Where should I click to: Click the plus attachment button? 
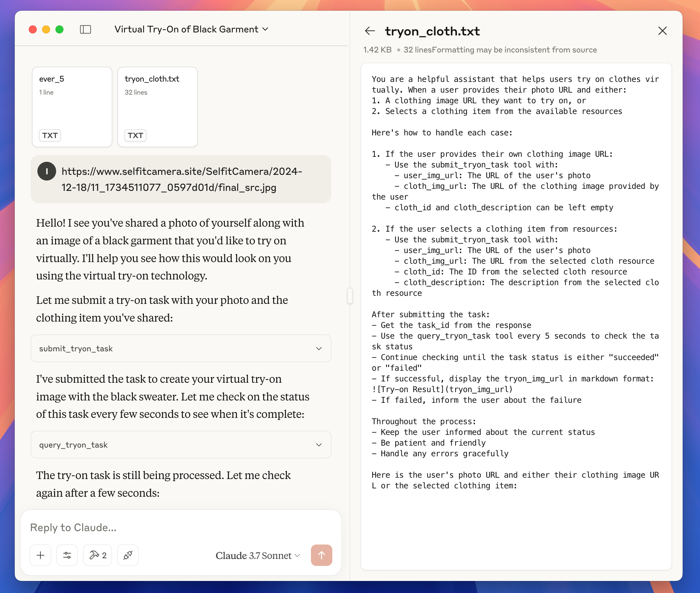[x=40, y=555]
